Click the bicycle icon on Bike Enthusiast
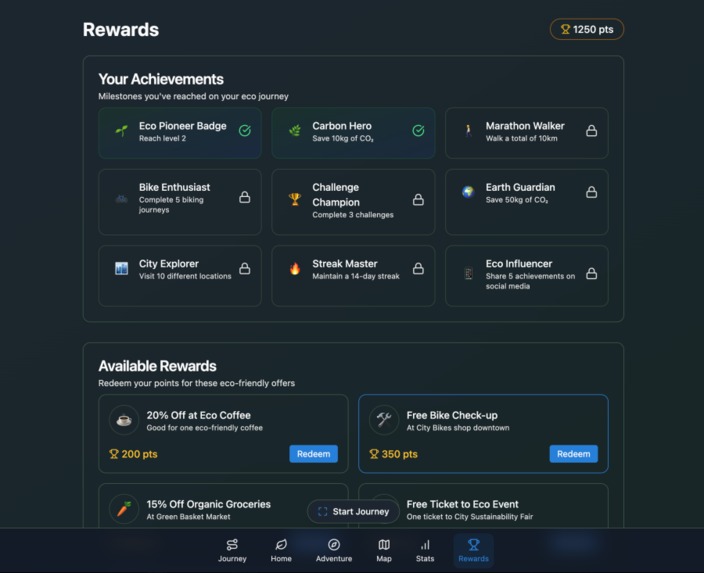This screenshot has height=573, width=704. 121,198
